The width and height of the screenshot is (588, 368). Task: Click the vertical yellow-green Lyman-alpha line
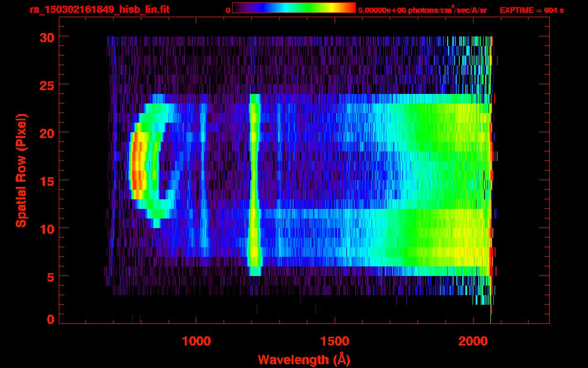click(254, 184)
